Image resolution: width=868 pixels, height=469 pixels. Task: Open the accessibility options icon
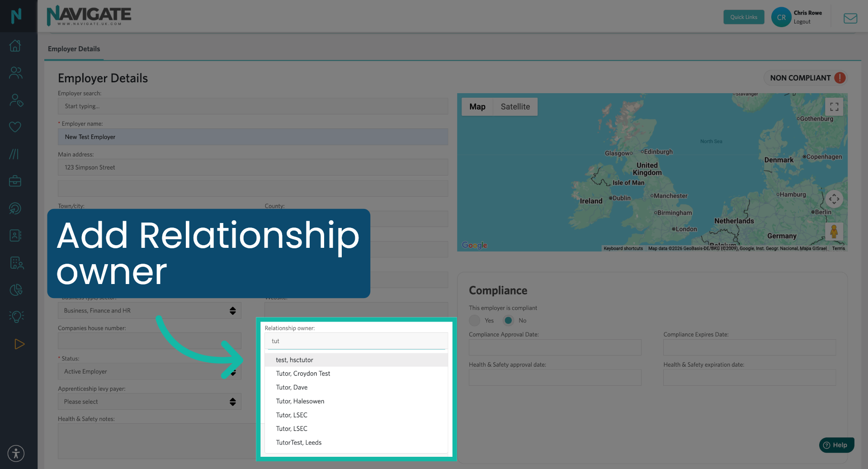click(16, 453)
